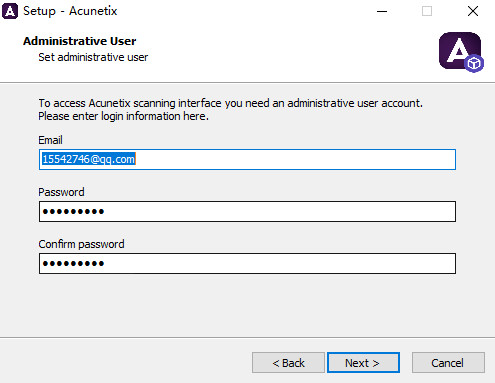Focus the Email input field
This screenshot has height=383, width=495.
(x=247, y=160)
